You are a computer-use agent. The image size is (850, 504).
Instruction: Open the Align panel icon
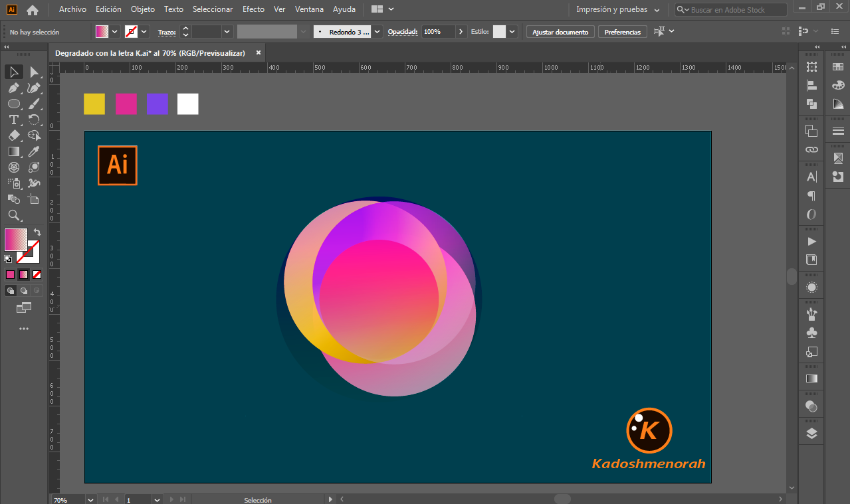coord(811,85)
